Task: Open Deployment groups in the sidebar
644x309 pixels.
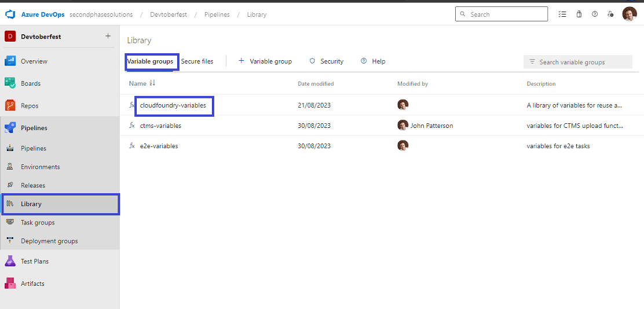Action: (60, 241)
